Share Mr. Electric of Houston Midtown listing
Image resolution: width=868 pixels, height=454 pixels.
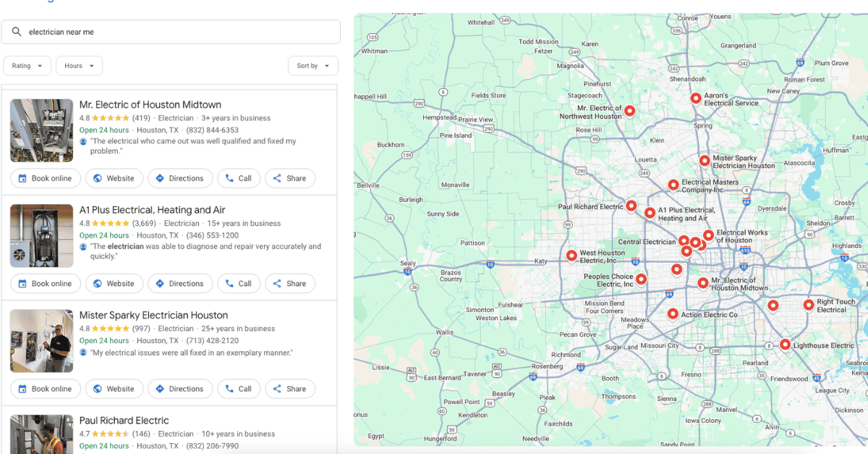click(290, 178)
